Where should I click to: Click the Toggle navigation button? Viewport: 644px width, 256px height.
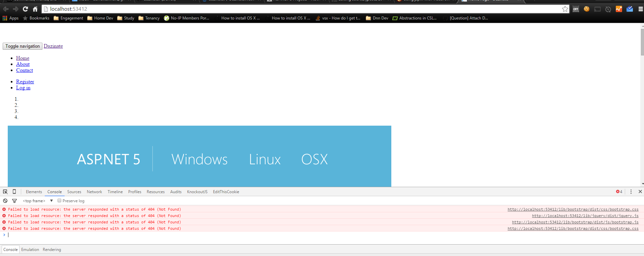tap(23, 46)
